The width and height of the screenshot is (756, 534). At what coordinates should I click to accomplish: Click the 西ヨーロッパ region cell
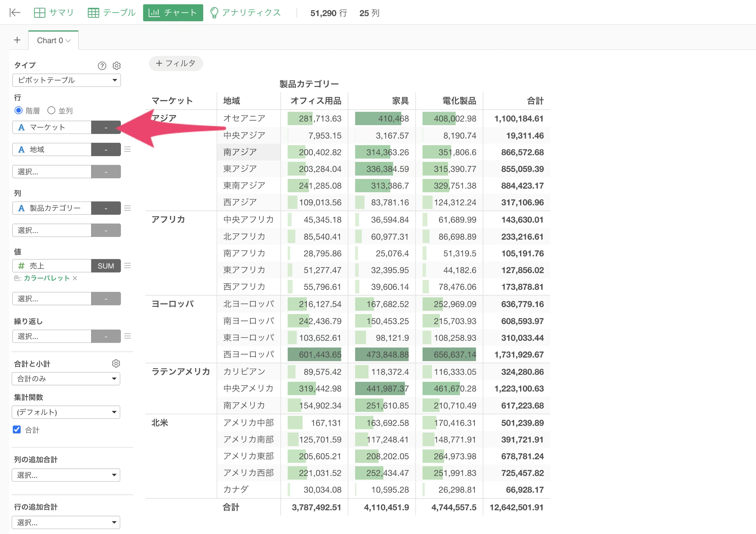point(249,355)
